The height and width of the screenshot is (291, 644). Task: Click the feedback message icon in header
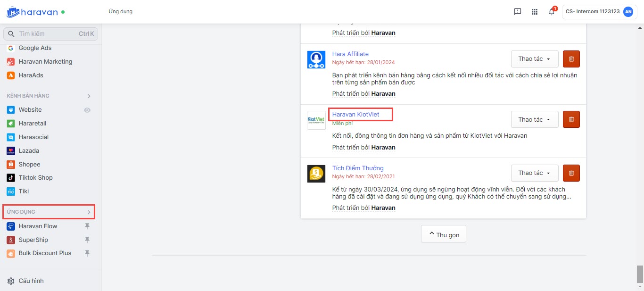click(x=517, y=12)
